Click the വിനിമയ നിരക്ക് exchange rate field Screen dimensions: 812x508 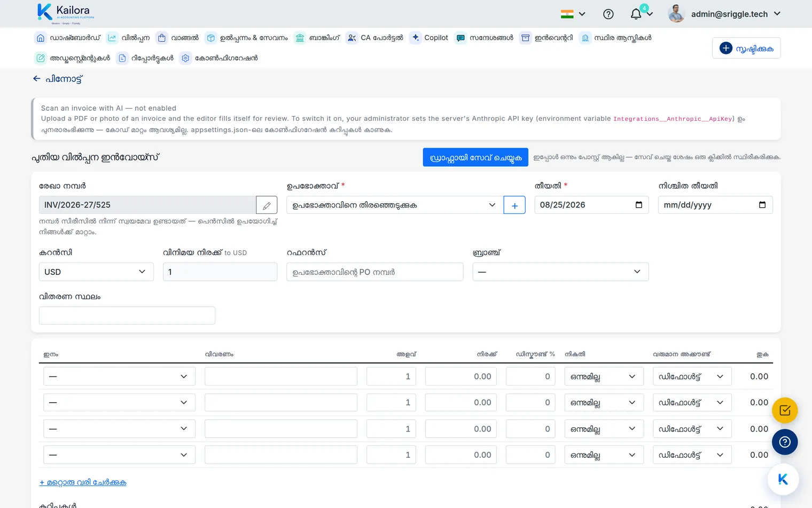point(220,272)
